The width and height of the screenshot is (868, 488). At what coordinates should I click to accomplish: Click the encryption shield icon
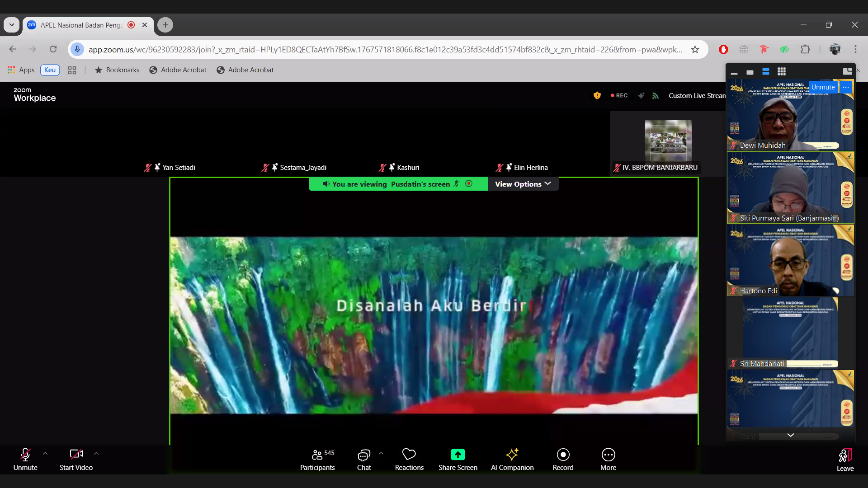click(597, 95)
